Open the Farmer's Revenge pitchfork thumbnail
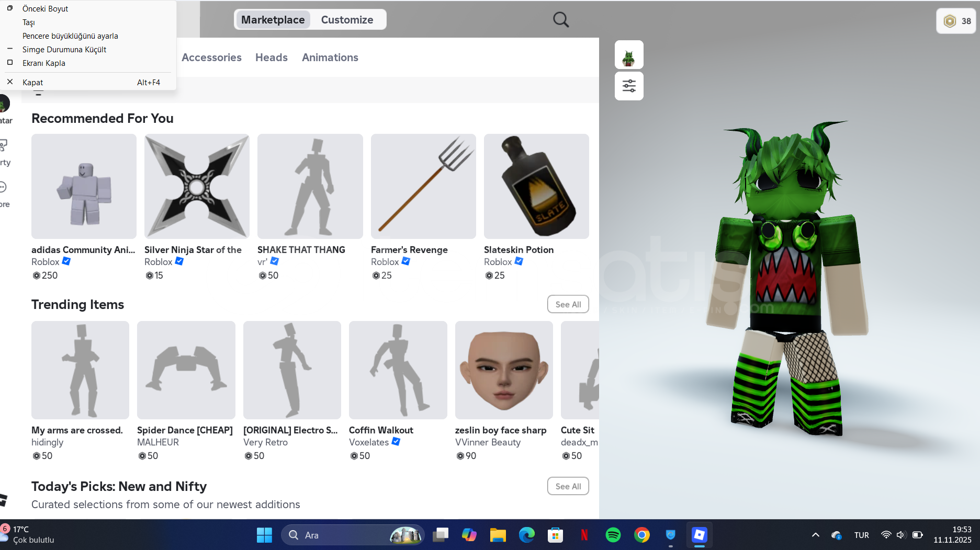This screenshot has width=980, height=550. pyautogui.click(x=423, y=186)
